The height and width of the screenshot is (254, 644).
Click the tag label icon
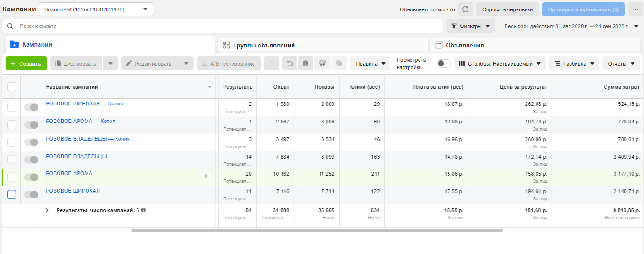[339, 64]
